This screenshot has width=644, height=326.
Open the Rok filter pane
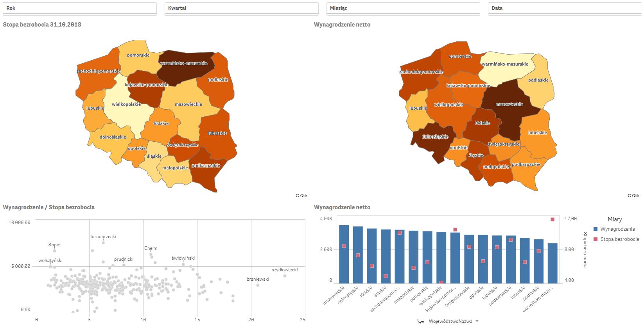click(80, 8)
